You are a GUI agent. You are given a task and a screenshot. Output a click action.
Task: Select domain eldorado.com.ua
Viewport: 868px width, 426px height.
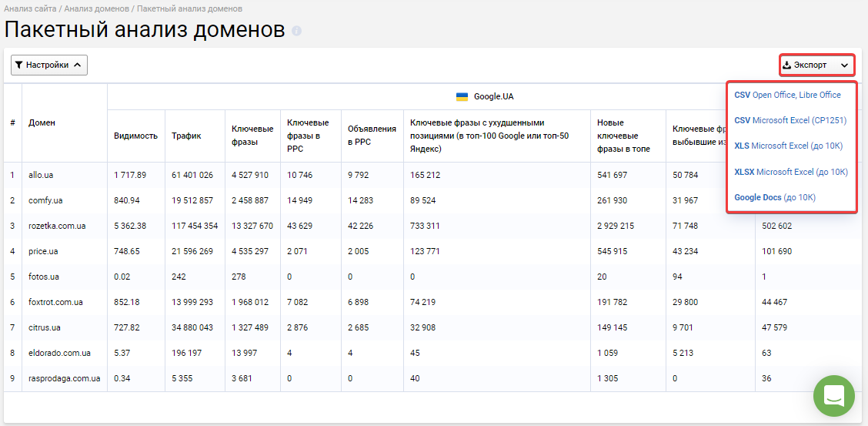[x=60, y=354]
